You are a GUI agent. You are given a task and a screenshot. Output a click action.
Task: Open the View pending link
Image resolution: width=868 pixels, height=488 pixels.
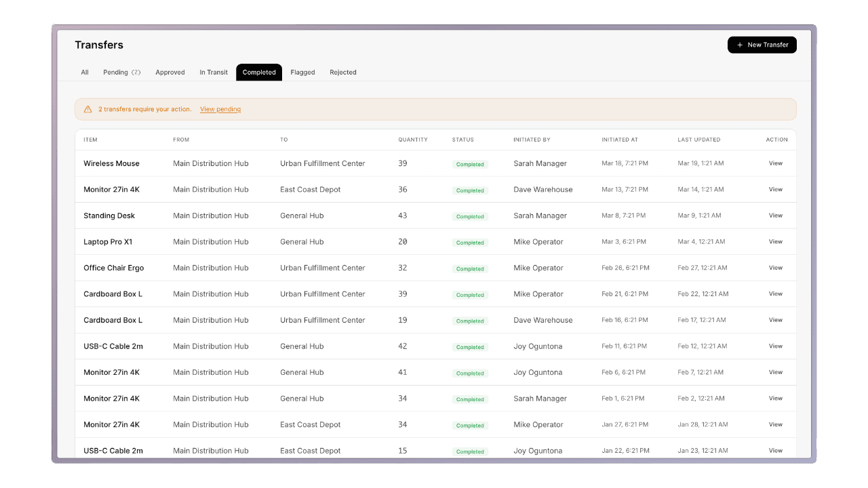coord(220,109)
